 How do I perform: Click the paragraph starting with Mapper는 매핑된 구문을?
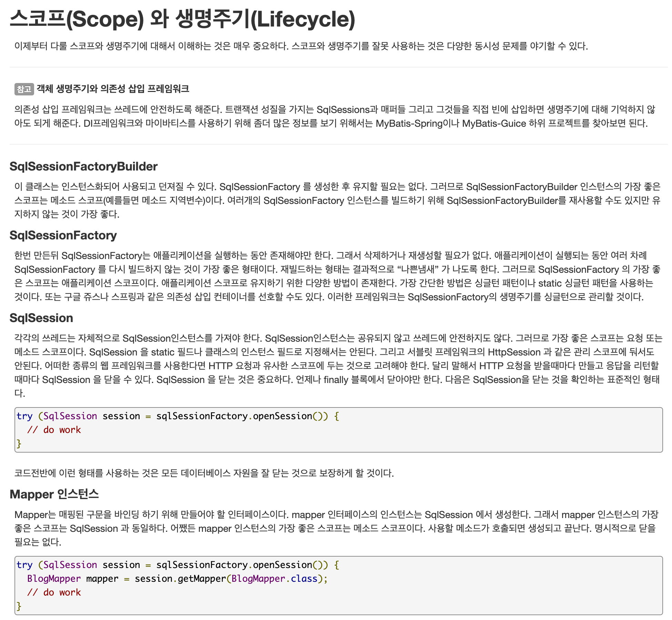(x=336, y=528)
